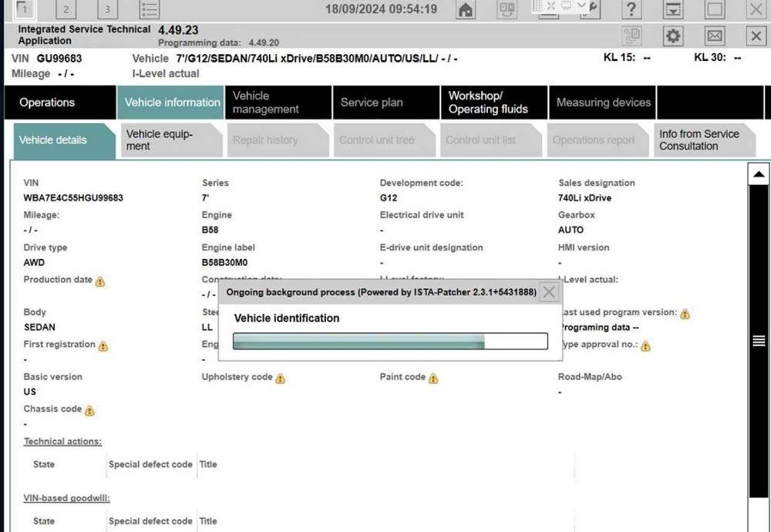Switch to the Operations tab
The width and height of the screenshot is (771, 532).
(x=60, y=103)
